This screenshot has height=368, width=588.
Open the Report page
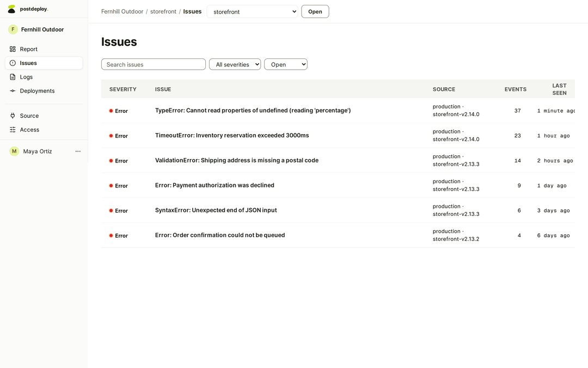coord(44,49)
